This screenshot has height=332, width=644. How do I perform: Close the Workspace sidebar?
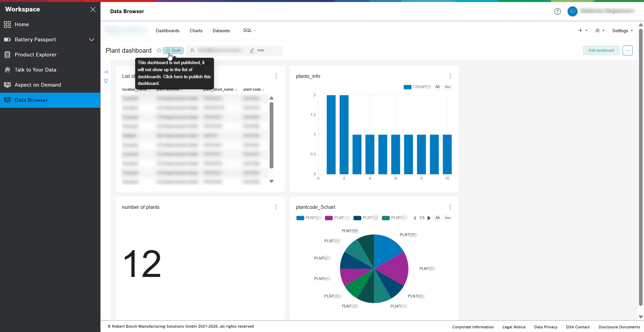coord(93,9)
